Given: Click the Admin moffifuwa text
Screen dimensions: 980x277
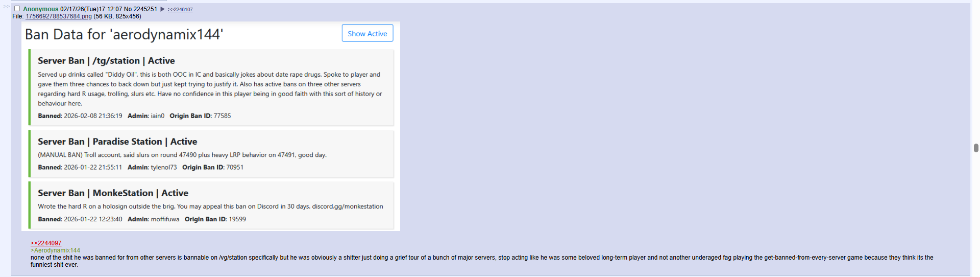Looking at the screenshot, I should (x=153, y=219).
